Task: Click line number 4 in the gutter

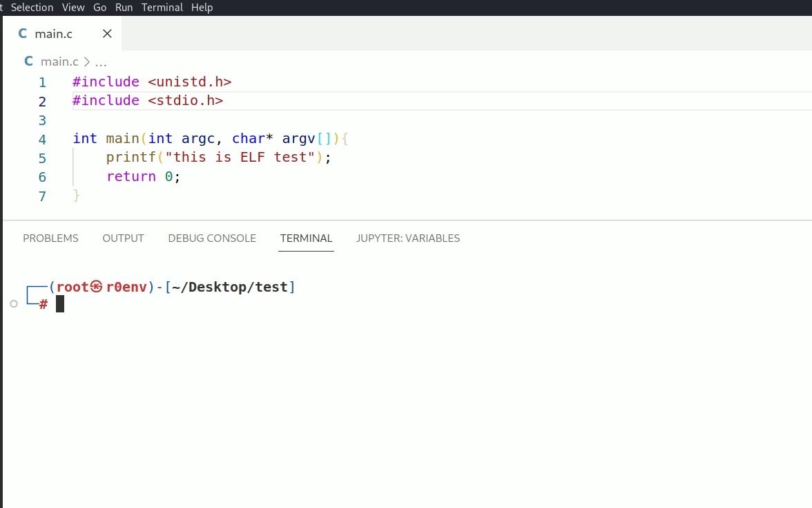Action: [42, 139]
